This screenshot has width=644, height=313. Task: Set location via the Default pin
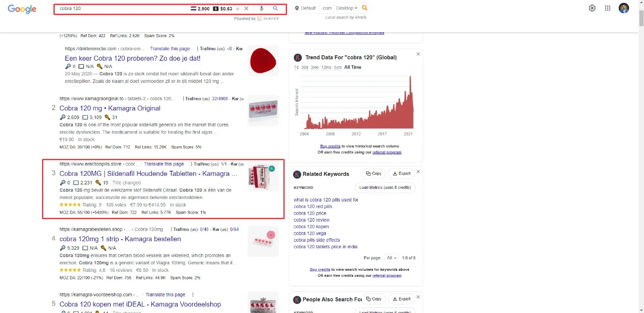coord(305,8)
